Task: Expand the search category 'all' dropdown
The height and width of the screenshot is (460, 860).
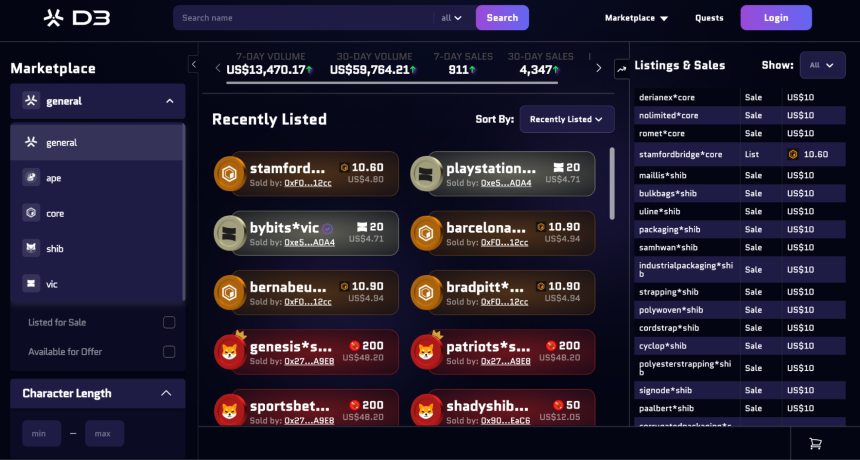Action: (x=451, y=18)
